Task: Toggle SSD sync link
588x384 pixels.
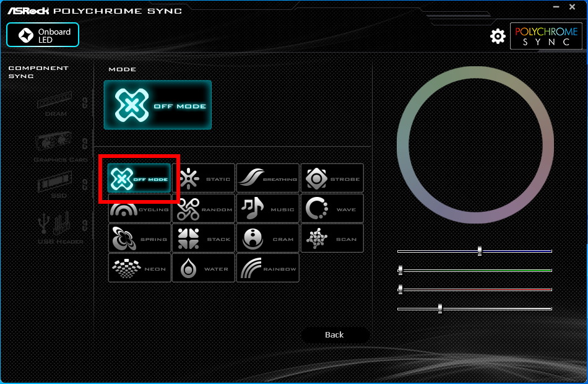Action: (x=85, y=185)
